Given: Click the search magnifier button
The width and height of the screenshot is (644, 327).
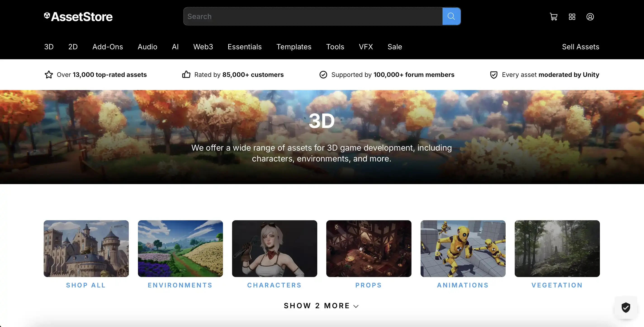Looking at the screenshot, I should point(451,16).
